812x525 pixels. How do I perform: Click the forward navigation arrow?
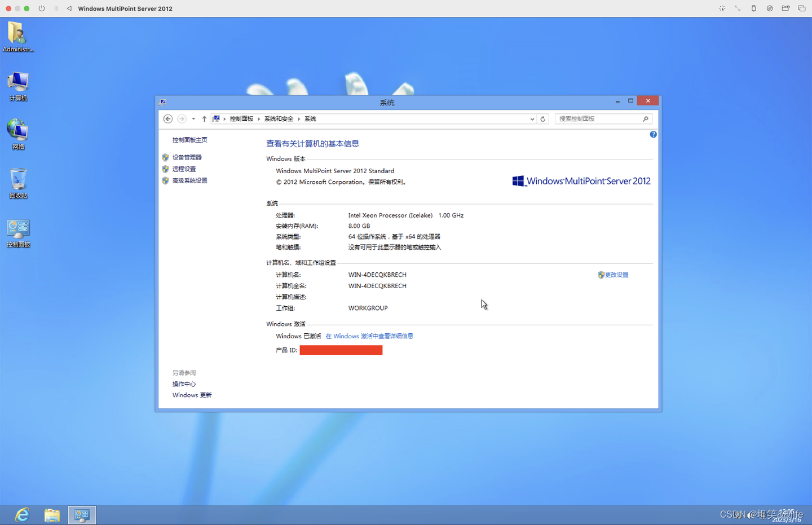[x=182, y=119]
